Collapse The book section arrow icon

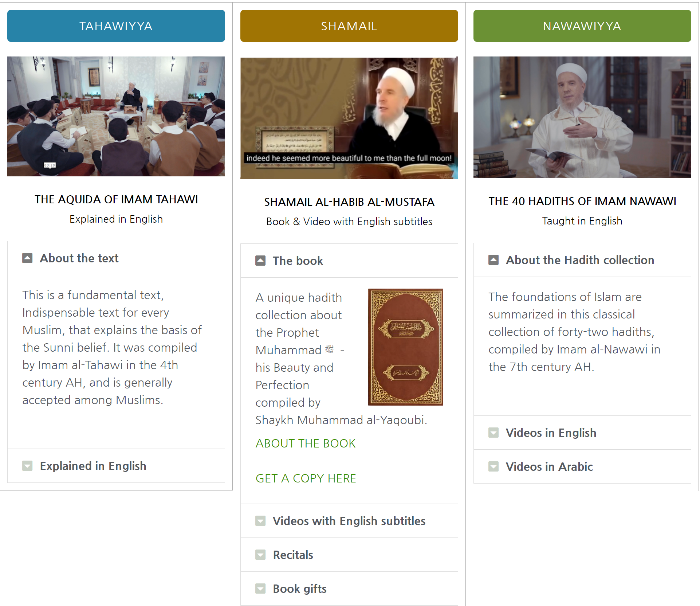(x=260, y=261)
